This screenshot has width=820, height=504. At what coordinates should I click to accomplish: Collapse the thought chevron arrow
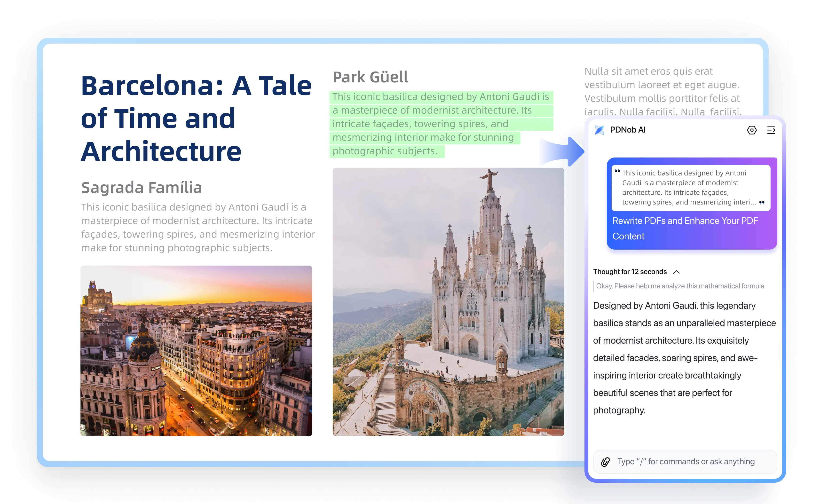point(676,272)
